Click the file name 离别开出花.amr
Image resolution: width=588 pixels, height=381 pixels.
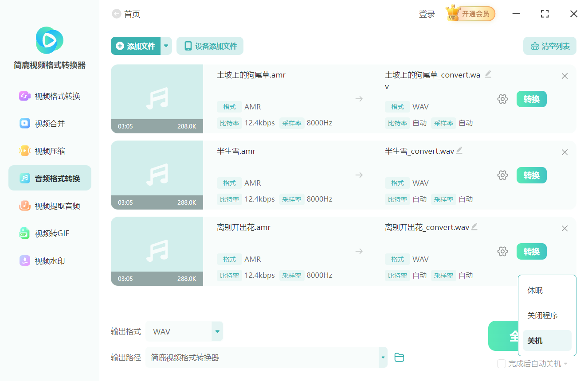244,227
